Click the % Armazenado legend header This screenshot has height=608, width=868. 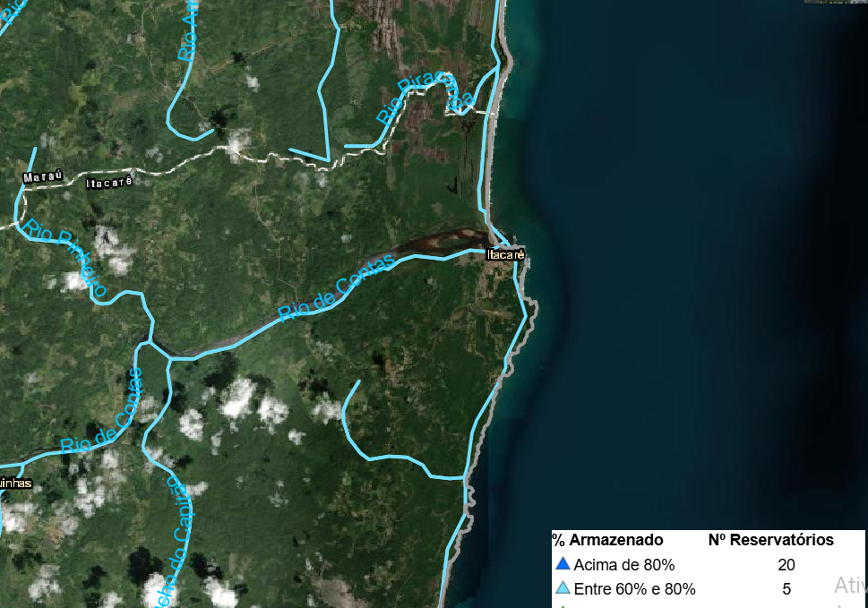point(607,540)
